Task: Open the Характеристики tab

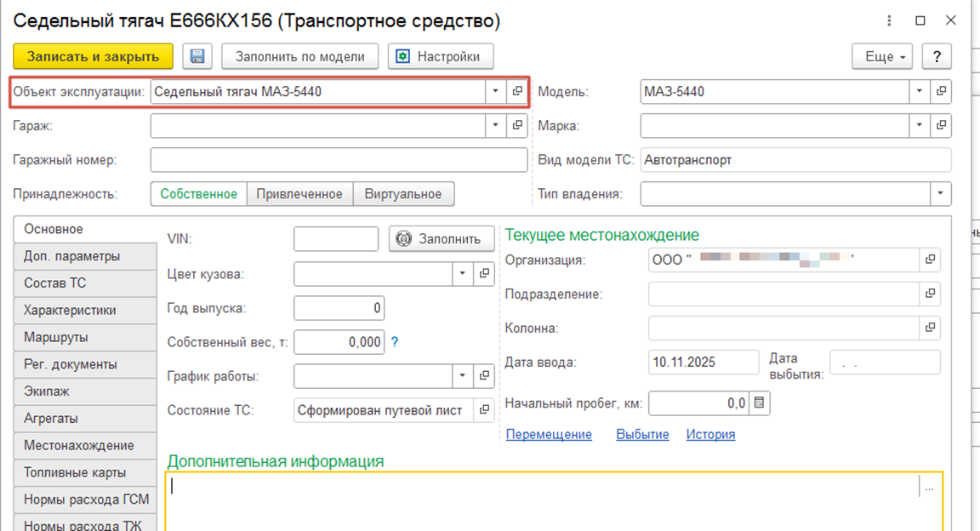Action: [85, 311]
